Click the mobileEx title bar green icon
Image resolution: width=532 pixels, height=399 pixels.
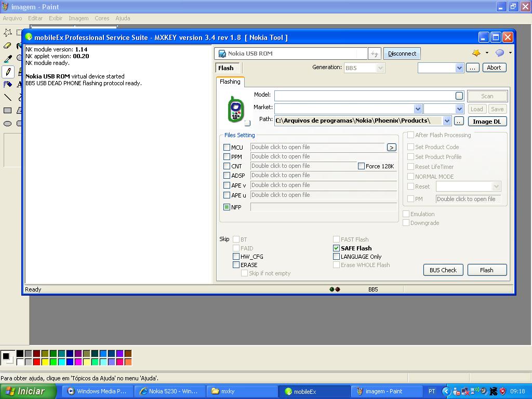coord(29,37)
